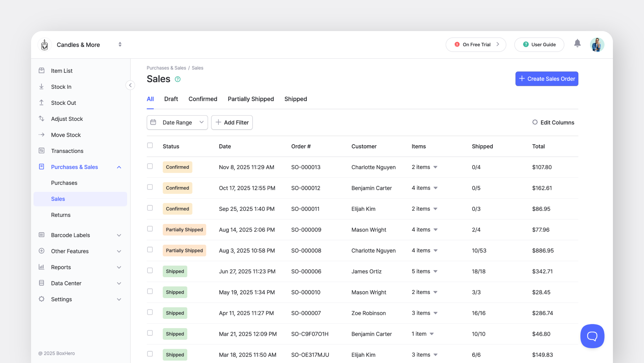The image size is (644, 363).
Task: Open the Partially Shipped tab
Action: point(250,99)
